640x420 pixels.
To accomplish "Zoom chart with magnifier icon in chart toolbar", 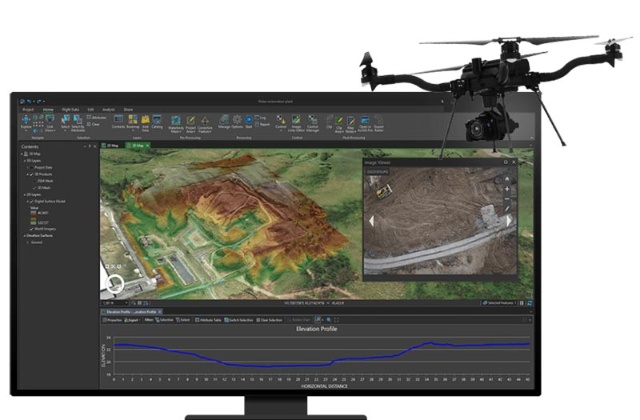I will (x=329, y=320).
